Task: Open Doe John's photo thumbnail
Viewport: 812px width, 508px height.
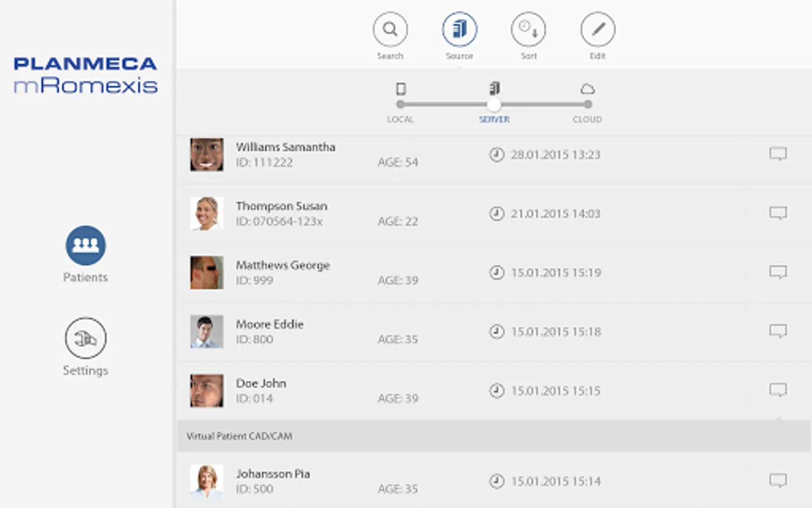Action: (x=207, y=391)
